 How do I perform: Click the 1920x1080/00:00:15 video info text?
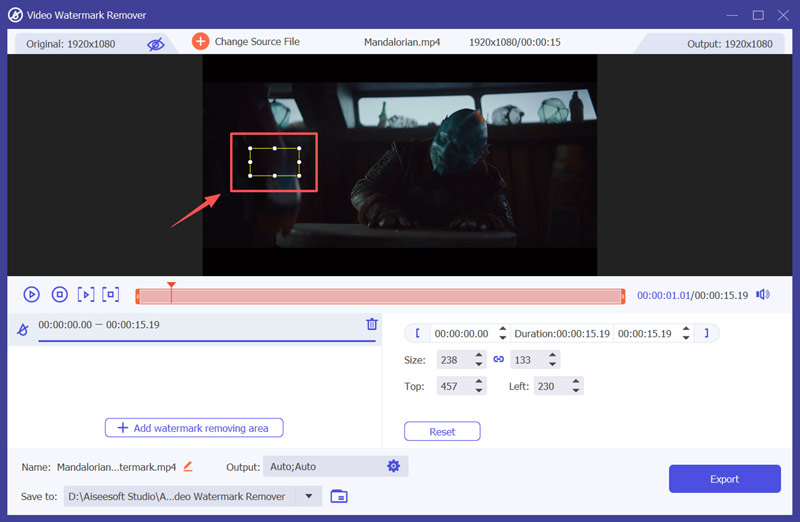point(514,42)
